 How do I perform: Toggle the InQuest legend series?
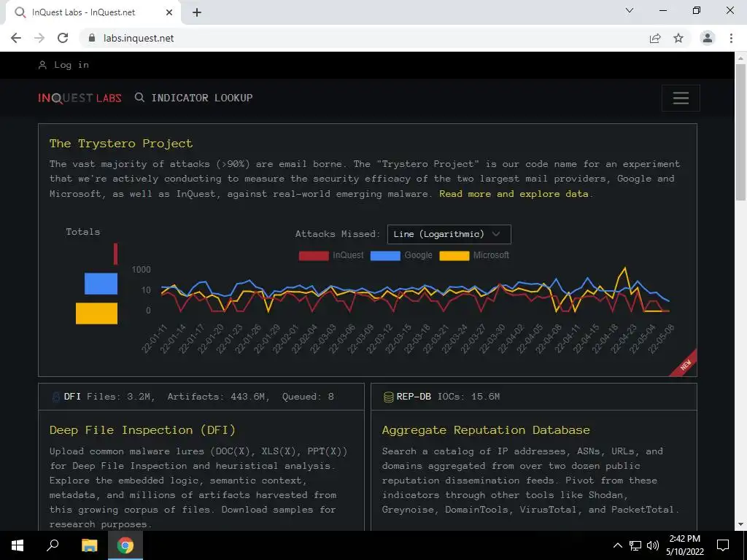[331, 255]
